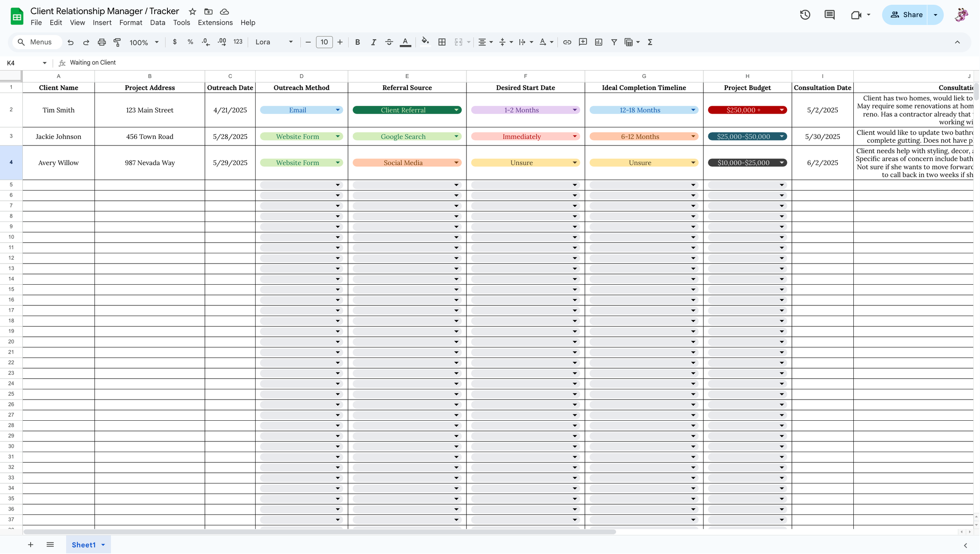This screenshot has width=980, height=554.
Task: Toggle bold formatting
Action: click(357, 42)
